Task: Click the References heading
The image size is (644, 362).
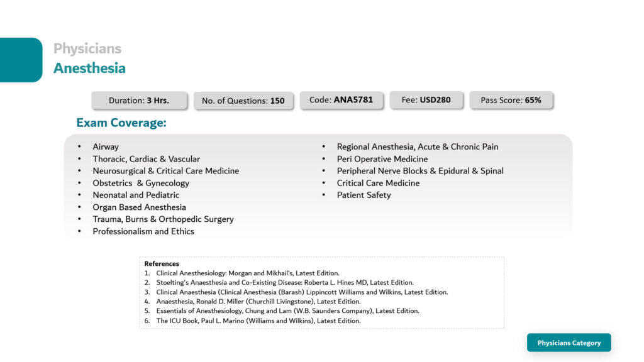Action: 162,263
